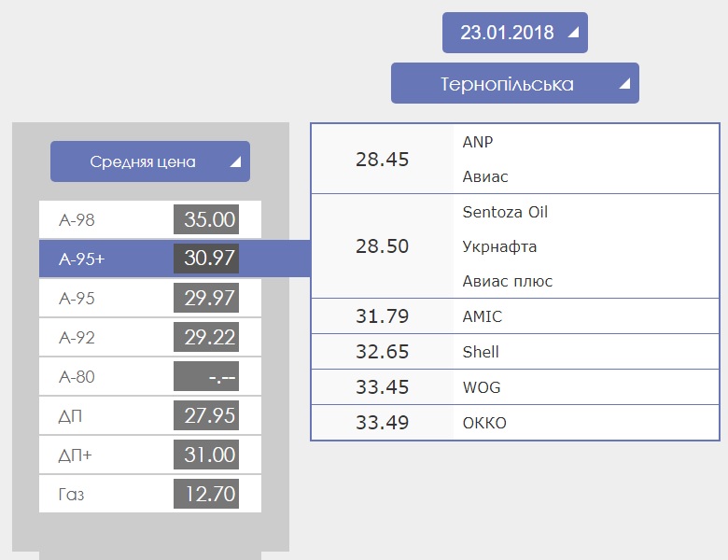
Task: Choose the A-92 fuel type
Action: click(x=150, y=337)
